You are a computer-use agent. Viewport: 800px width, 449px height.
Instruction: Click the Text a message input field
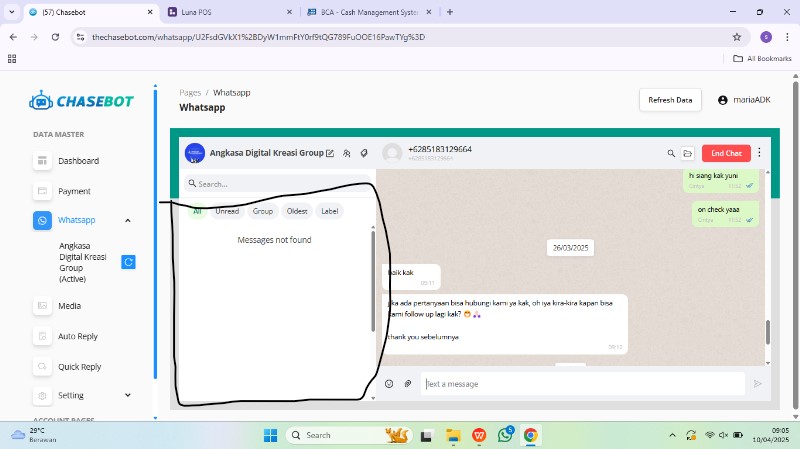(x=584, y=384)
